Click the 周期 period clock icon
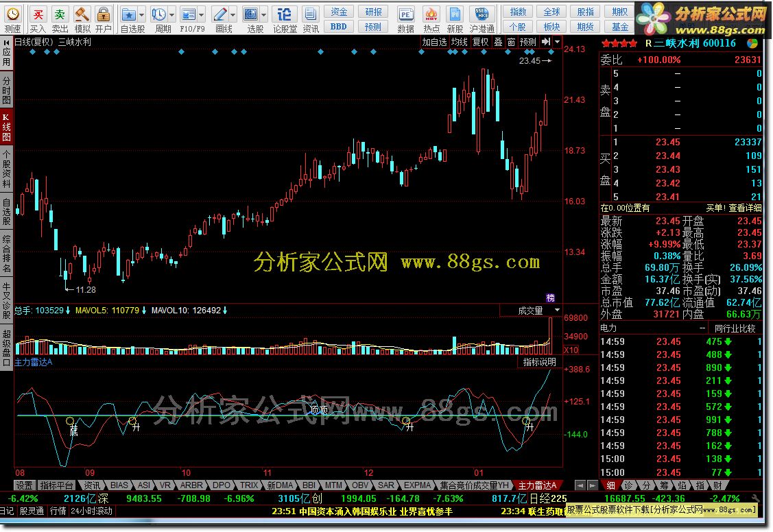773x532 pixels. pos(158,14)
